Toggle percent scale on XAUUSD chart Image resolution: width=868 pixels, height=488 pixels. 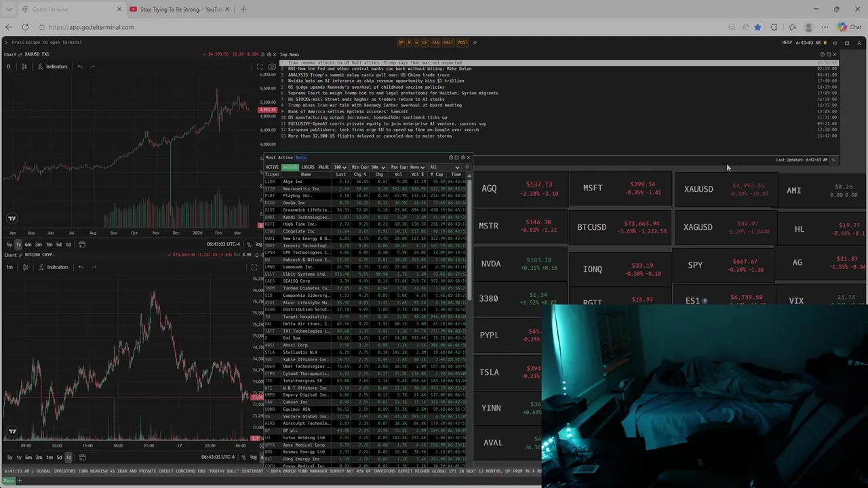(x=250, y=244)
